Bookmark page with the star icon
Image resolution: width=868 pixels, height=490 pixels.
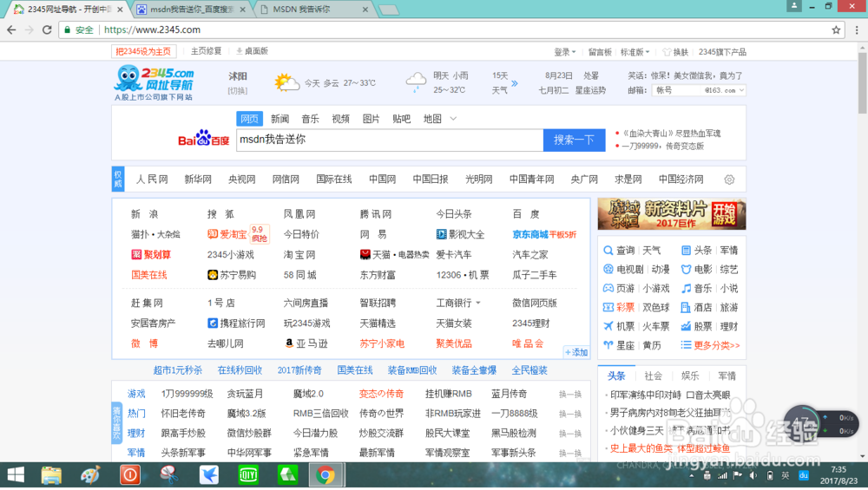pos(836,29)
